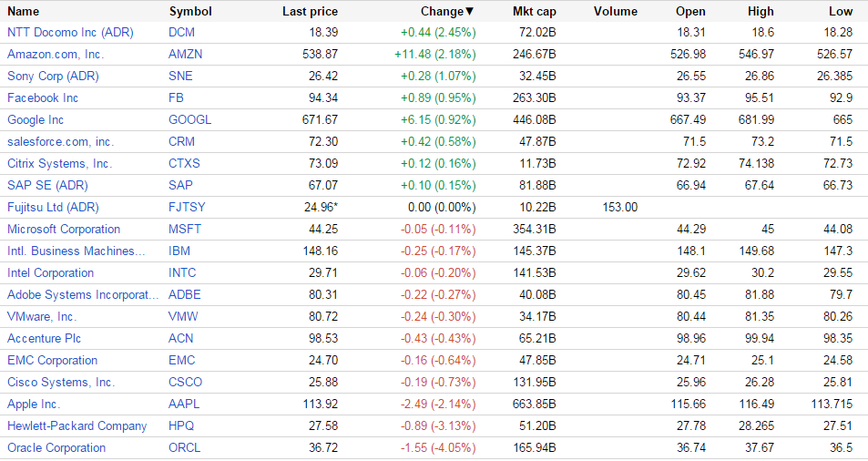Open the Apple Inc. link

[x=34, y=404]
